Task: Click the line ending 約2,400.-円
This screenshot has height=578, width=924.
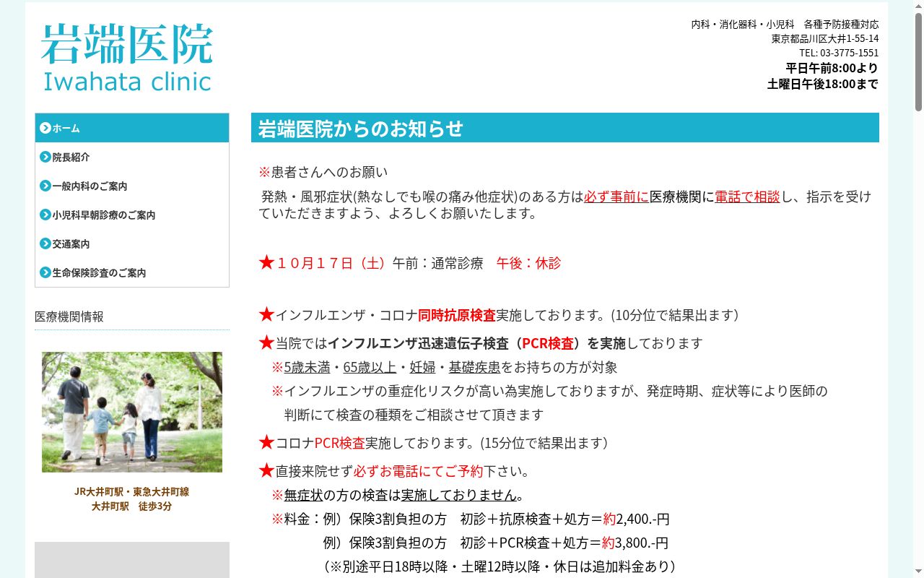Action: (x=471, y=519)
